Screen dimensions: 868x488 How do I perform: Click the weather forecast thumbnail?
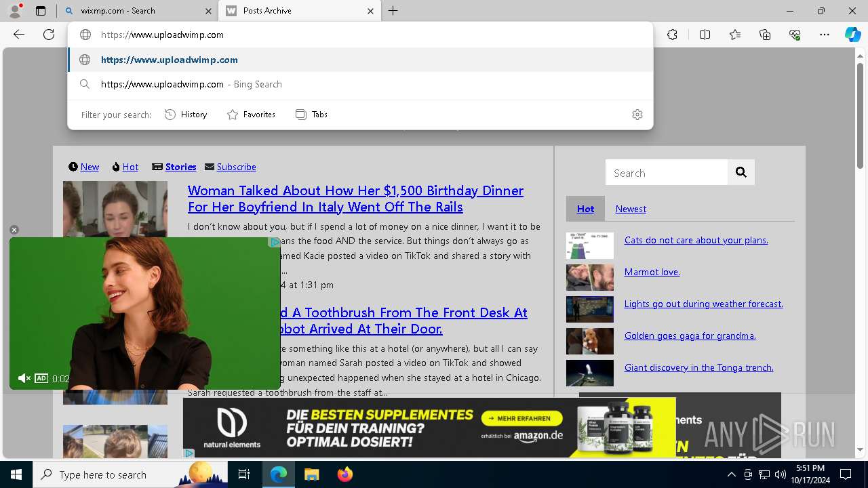590,310
